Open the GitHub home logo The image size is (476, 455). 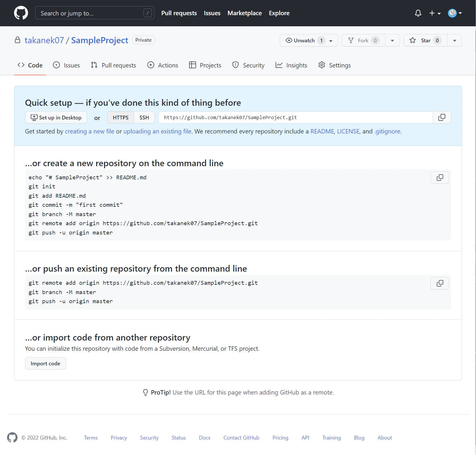(21, 13)
